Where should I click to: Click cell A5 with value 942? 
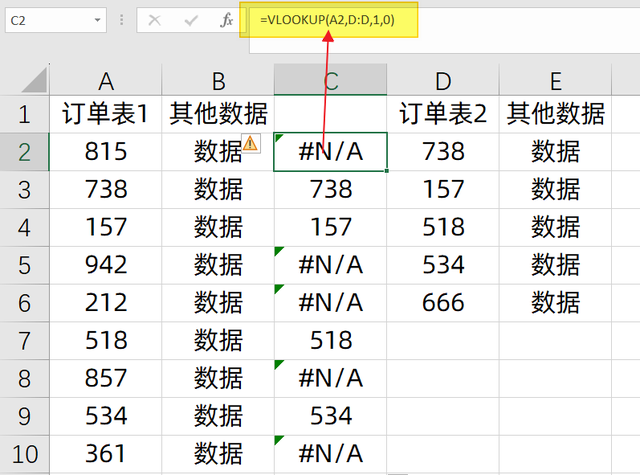point(106,265)
